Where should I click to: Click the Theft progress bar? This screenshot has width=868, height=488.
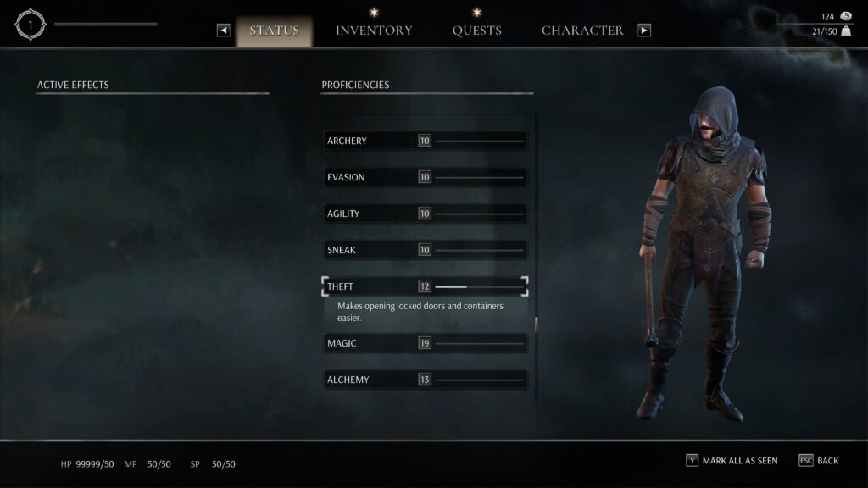click(x=479, y=286)
